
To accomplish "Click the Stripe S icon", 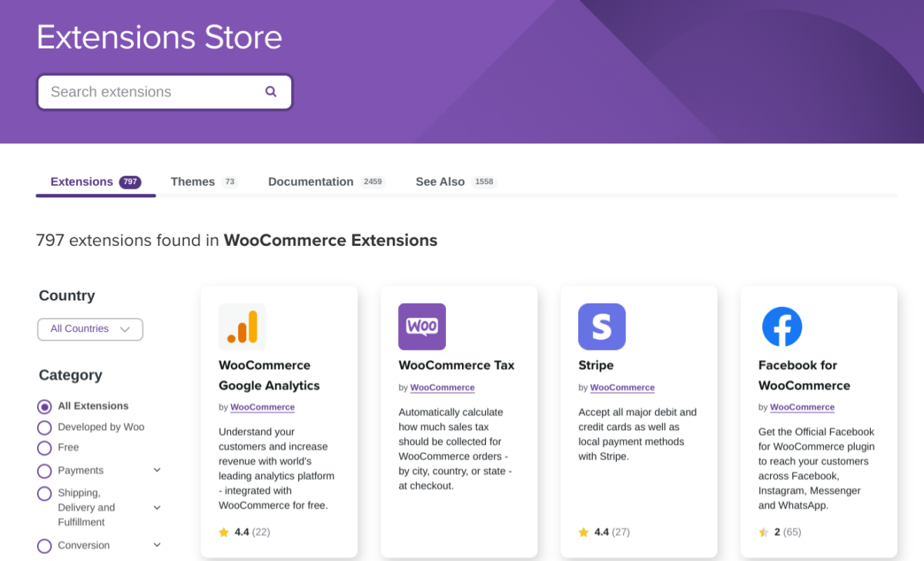I will point(602,327).
